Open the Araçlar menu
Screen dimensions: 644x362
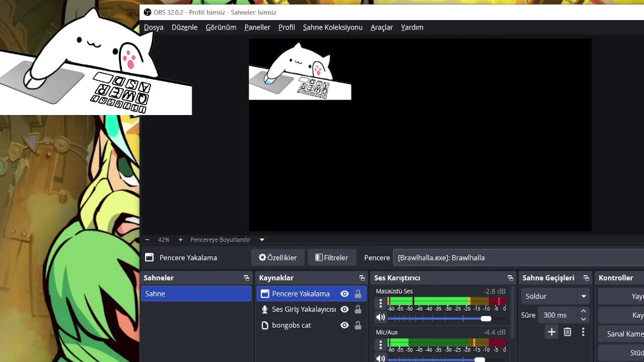382,27
